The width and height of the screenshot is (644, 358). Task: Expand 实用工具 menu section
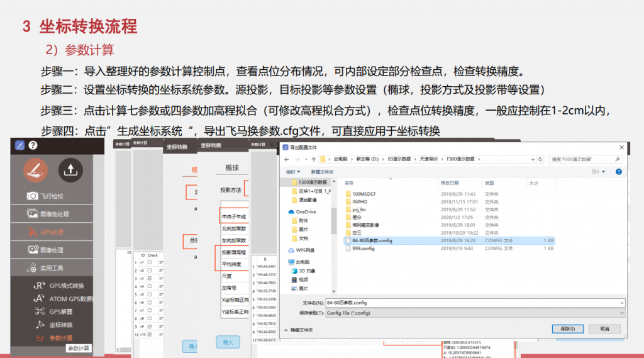tap(52, 268)
